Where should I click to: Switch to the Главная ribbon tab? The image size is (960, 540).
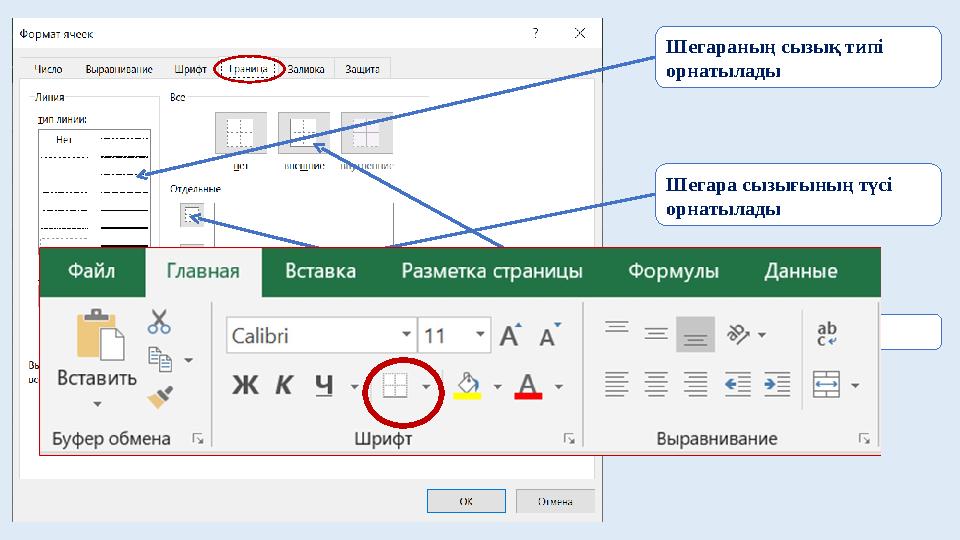coord(203,271)
